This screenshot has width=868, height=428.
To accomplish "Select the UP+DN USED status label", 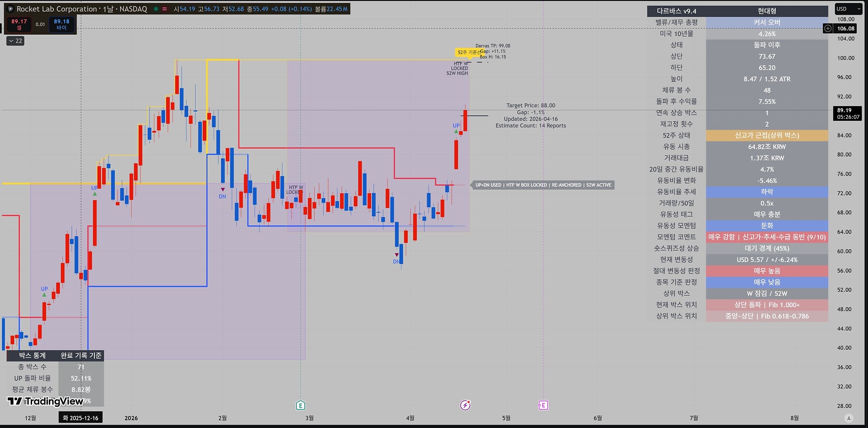I will point(488,185).
